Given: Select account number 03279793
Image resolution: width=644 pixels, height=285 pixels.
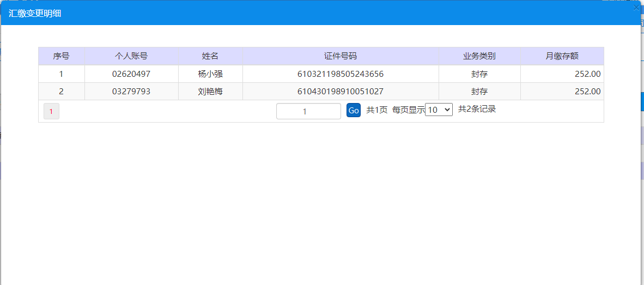Looking at the screenshot, I should point(131,92).
